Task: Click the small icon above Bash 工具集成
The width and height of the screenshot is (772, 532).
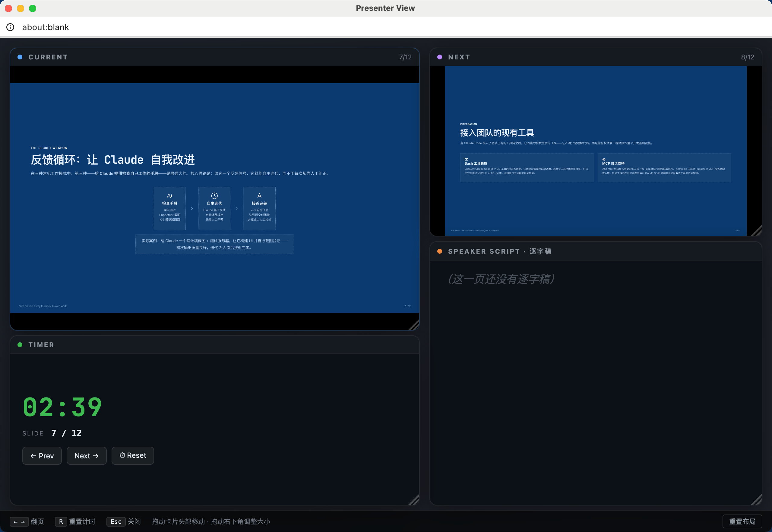Action: 466,159
